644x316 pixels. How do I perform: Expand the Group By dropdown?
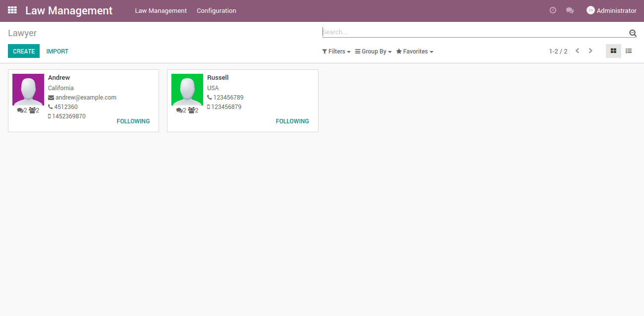coord(374,52)
